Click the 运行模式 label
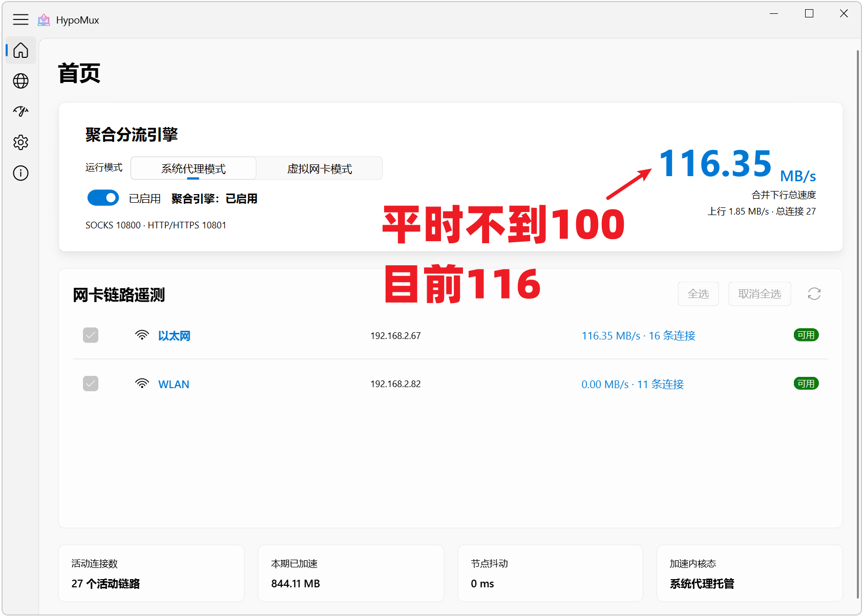Viewport: 863px width, 616px height. pos(104,167)
